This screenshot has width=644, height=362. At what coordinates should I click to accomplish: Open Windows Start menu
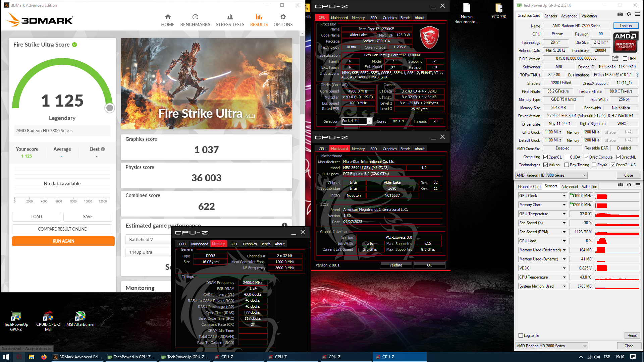pyautogui.click(x=6, y=357)
